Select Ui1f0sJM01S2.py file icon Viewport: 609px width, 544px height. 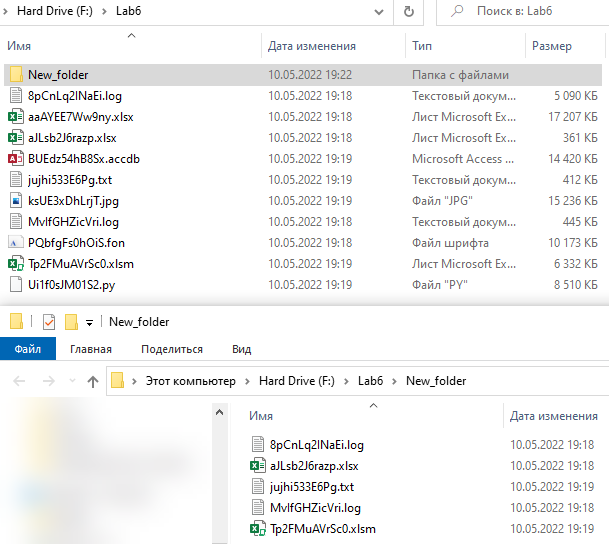coord(16,284)
